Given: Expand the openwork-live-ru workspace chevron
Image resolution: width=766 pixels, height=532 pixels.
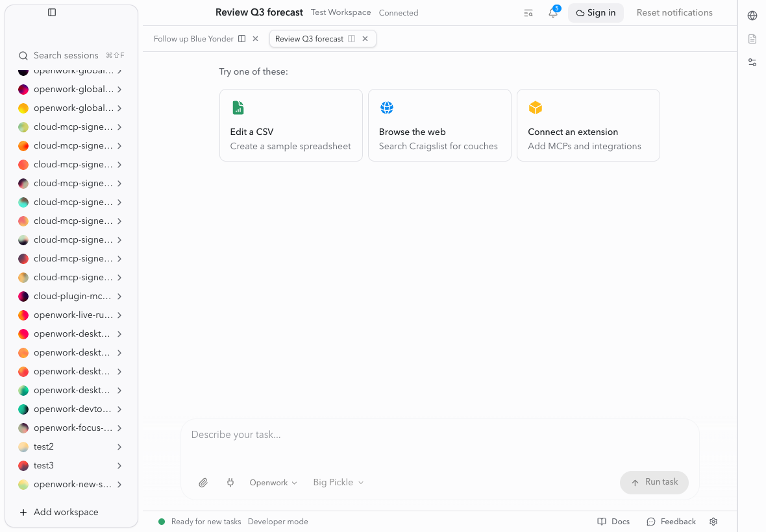Looking at the screenshot, I should 119,315.
